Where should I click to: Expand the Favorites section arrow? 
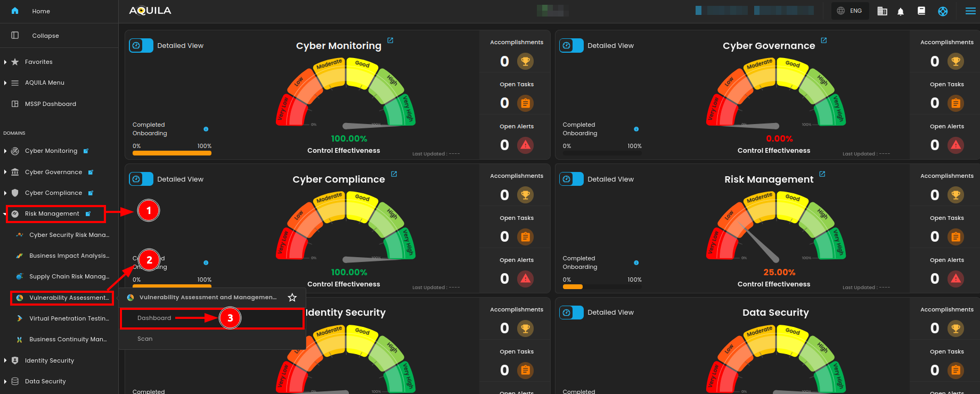(5, 62)
